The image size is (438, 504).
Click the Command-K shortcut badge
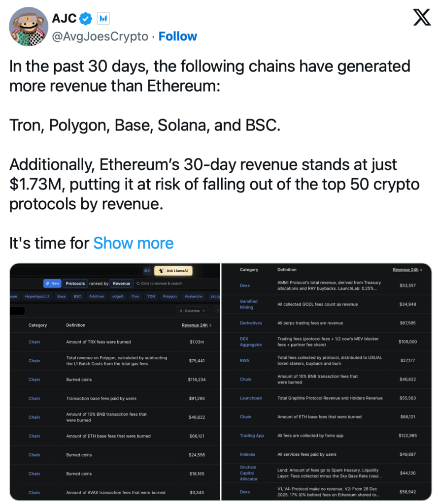(147, 271)
